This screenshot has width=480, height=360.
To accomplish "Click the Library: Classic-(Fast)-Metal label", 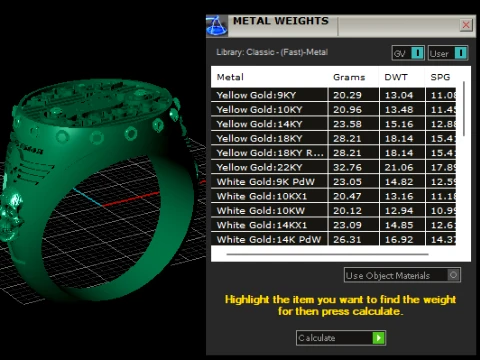I will click(x=272, y=52).
